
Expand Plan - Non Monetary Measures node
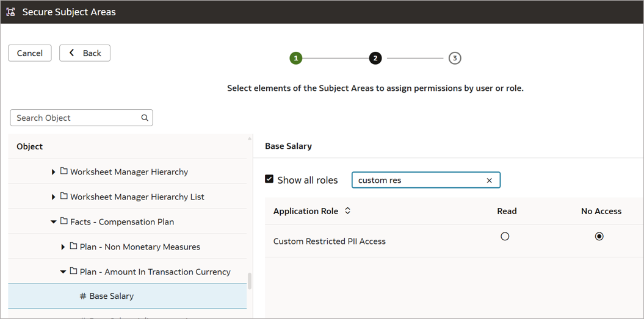pyautogui.click(x=63, y=247)
